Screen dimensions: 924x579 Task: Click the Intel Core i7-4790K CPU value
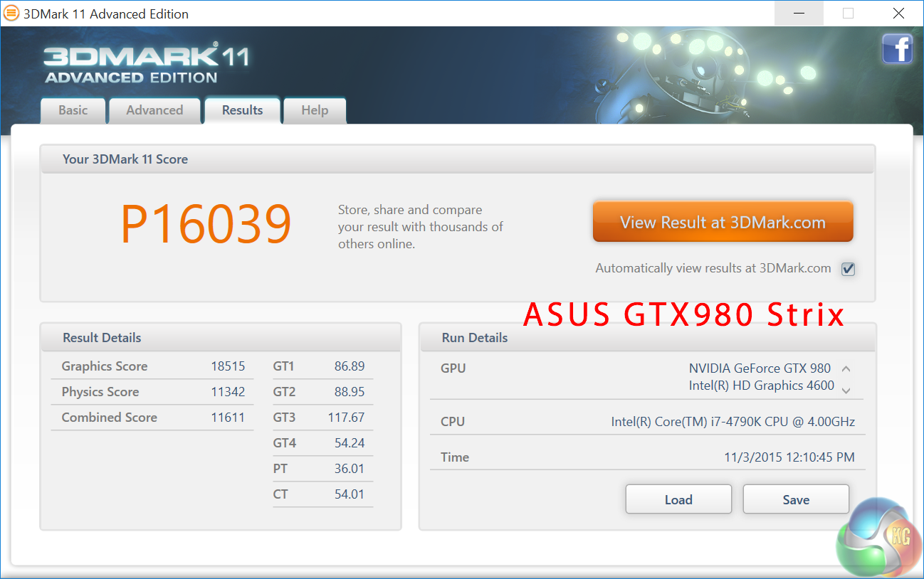click(733, 422)
